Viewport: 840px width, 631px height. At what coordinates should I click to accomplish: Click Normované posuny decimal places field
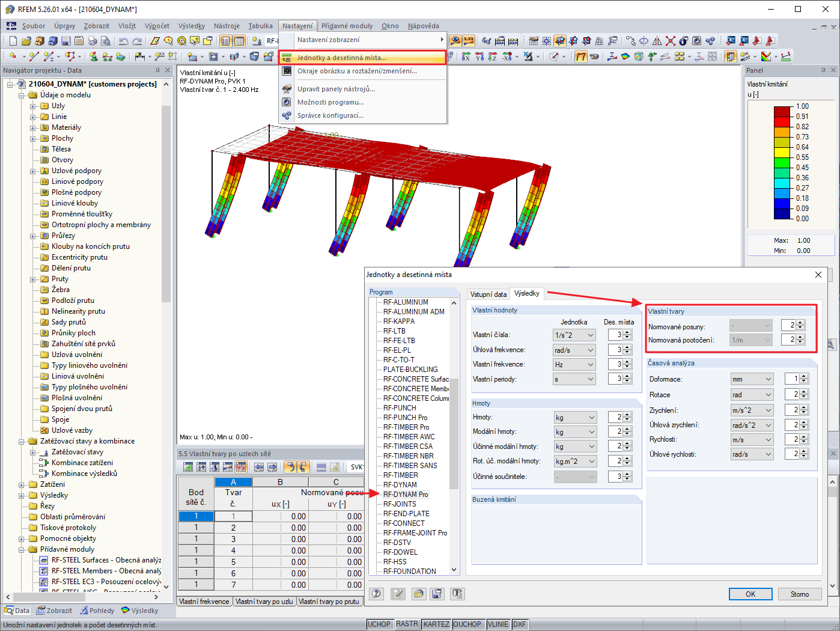tap(789, 325)
